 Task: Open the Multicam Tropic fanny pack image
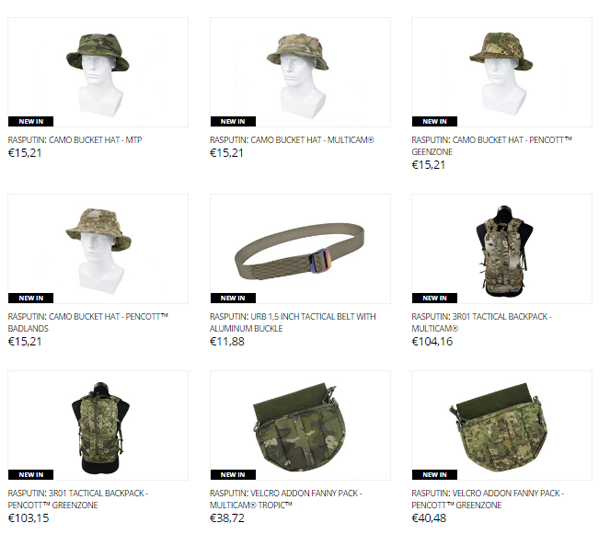point(300,425)
